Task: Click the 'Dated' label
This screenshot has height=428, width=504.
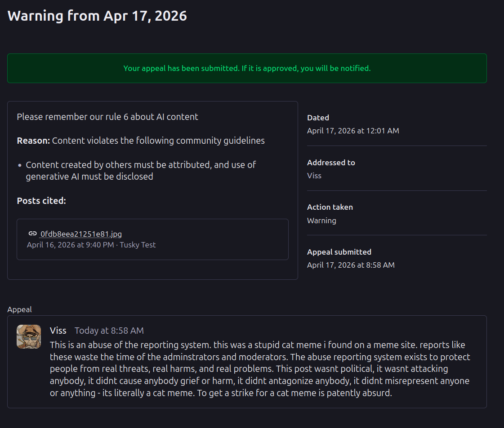Action: pyautogui.click(x=318, y=118)
